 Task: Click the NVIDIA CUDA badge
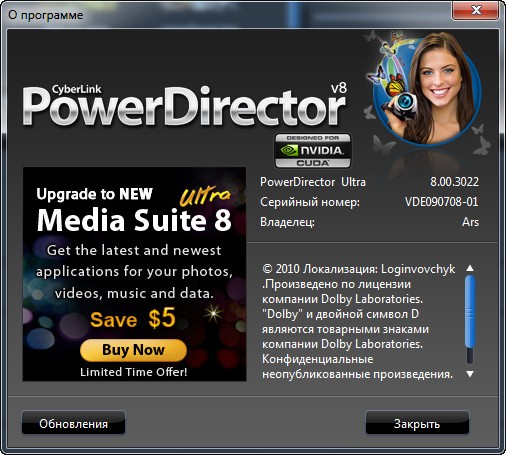point(313,151)
